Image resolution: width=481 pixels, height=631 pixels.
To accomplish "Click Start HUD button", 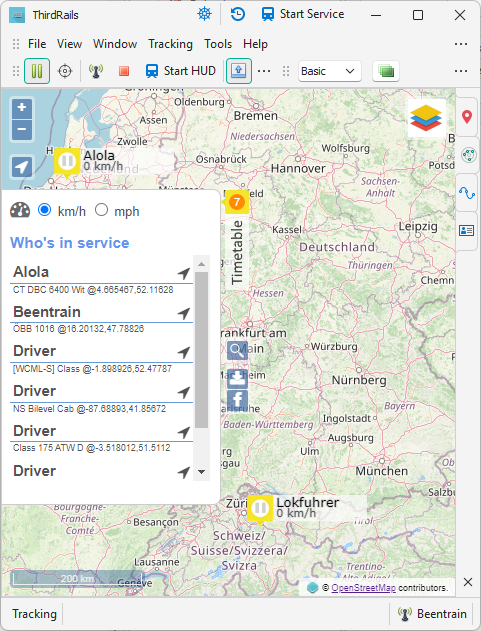I will tap(180, 71).
